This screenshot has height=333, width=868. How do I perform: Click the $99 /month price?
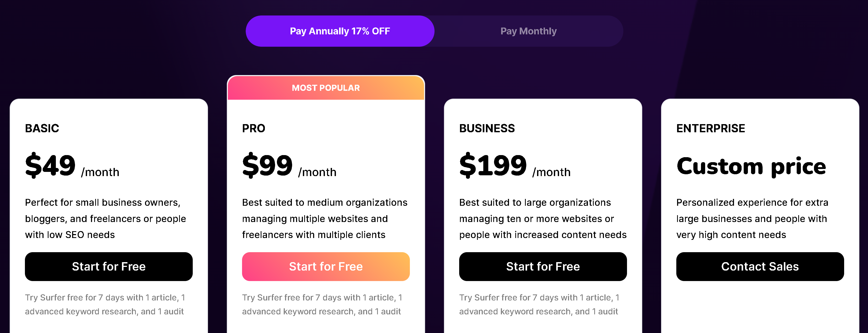[289, 166]
